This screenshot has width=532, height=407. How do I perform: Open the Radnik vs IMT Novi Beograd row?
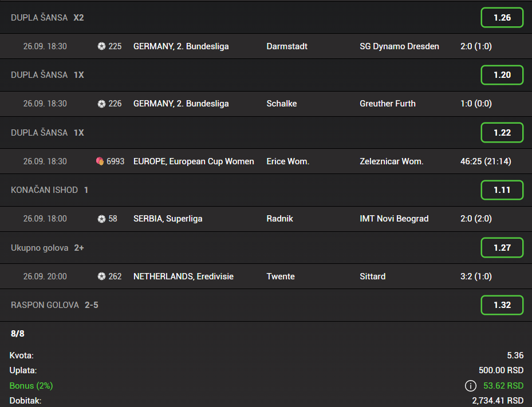266,219
